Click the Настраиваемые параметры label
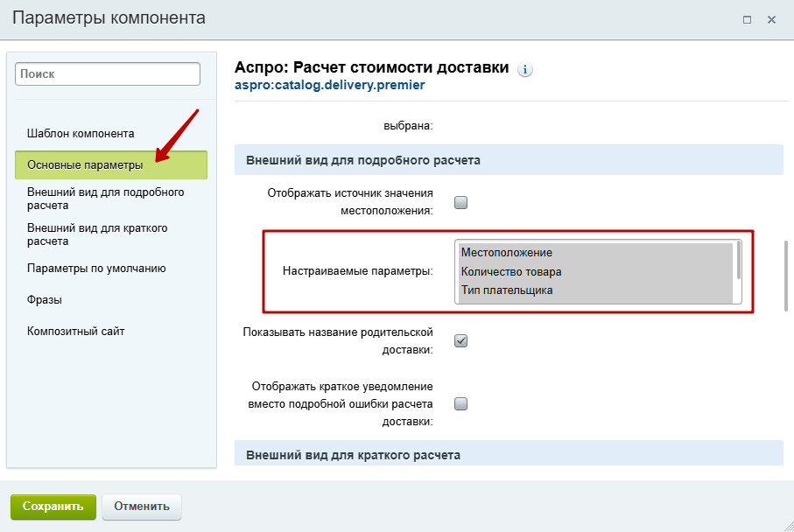The width and height of the screenshot is (794, 532). point(357,271)
